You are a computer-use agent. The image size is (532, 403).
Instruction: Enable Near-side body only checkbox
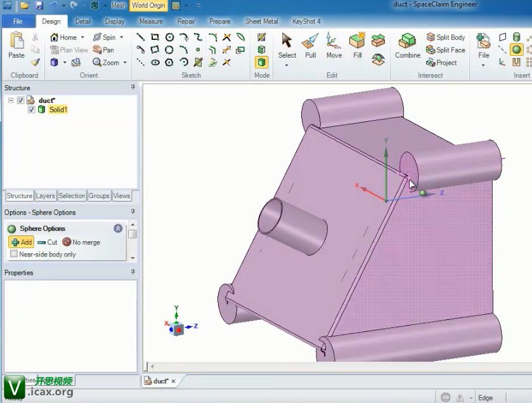pos(14,254)
